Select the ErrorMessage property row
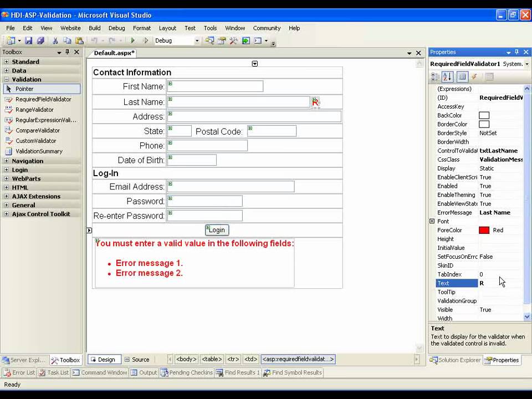The height and width of the screenshot is (399, 532). [479, 213]
